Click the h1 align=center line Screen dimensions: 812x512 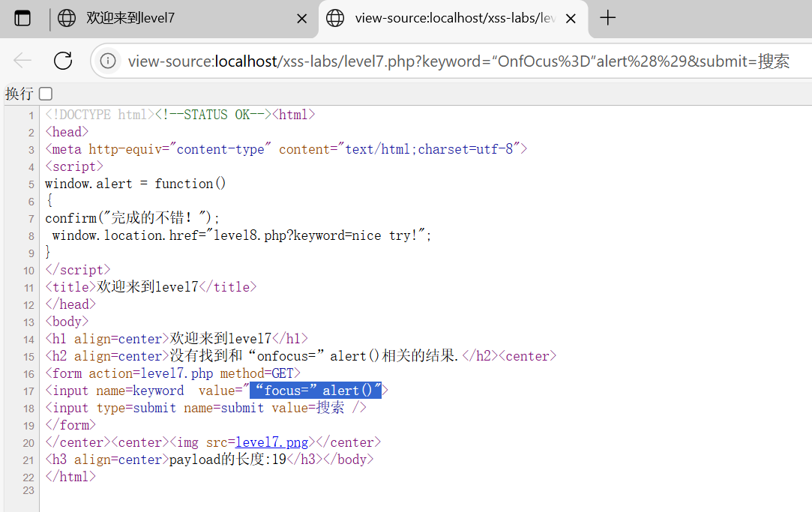click(x=177, y=339)
